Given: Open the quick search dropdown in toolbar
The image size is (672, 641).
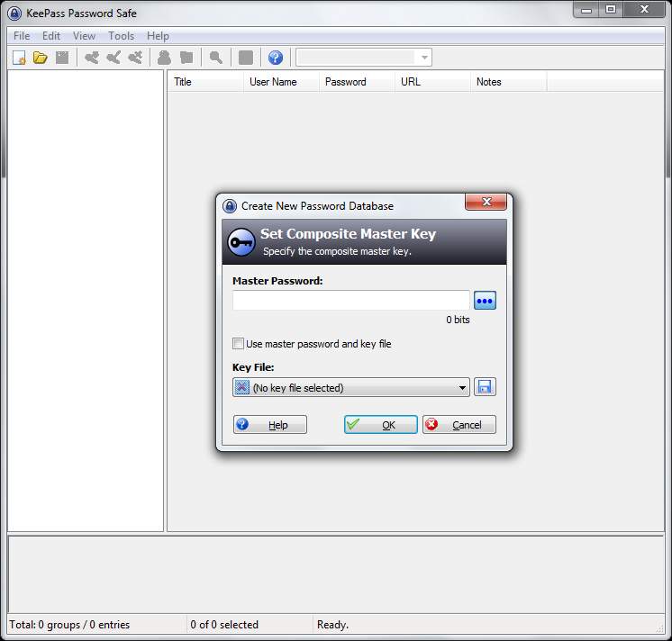Looking at the screenshot, I should pyautogui.click(x=424, y=58).
